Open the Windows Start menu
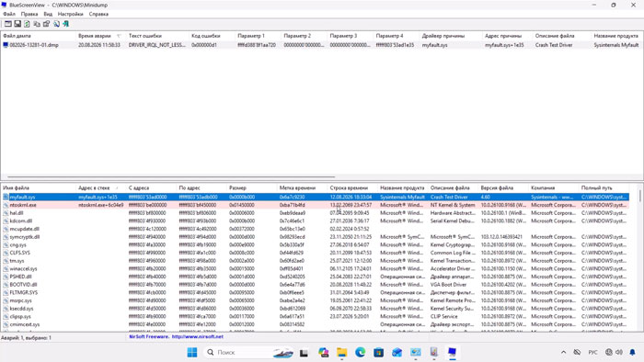 pyautogui.click(x=191, y=352)
